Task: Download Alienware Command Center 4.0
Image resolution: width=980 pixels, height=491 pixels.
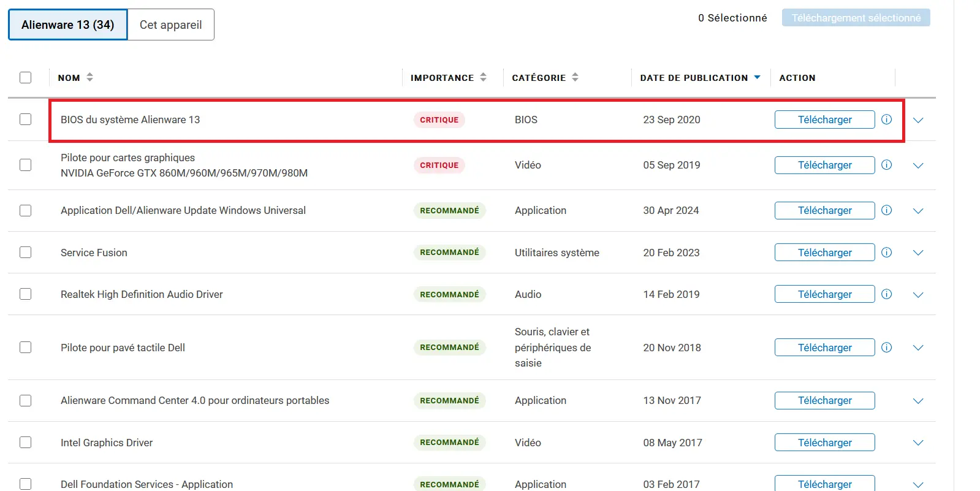Action: click(824, 400)
